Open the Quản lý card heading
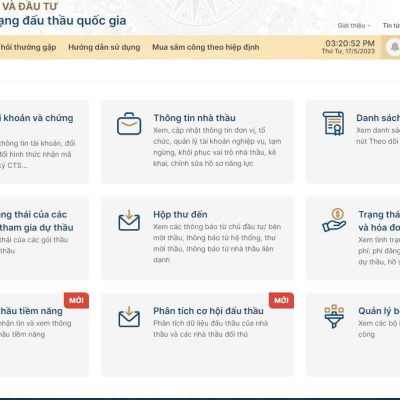Viewport: 400px width, 400px height. (x=379, y=311)
